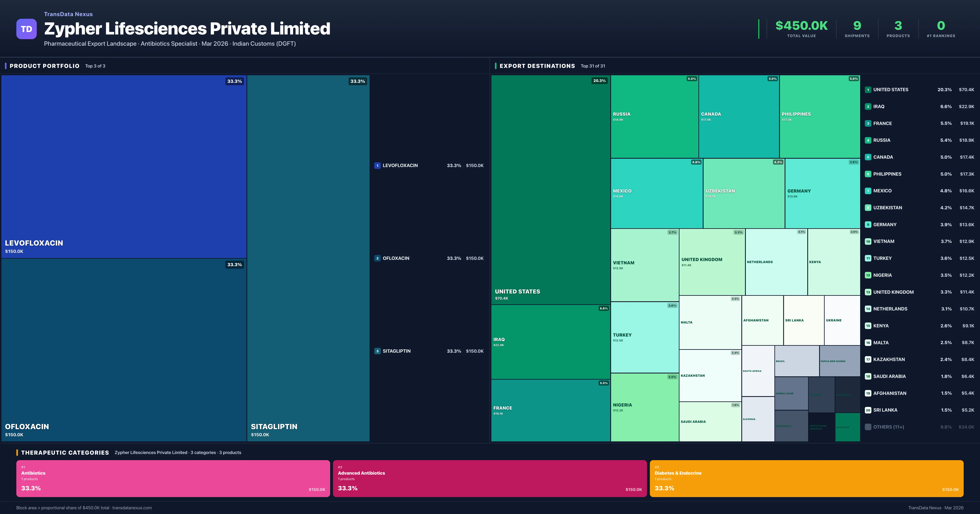Click the rank 20 badge next to Sri Lanka
The height and width of the screenshot is (514, 980).
tap(868, 410)
